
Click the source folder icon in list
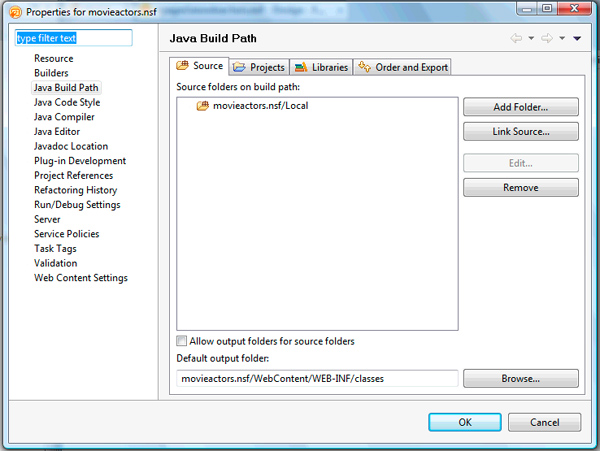[203, 106]
